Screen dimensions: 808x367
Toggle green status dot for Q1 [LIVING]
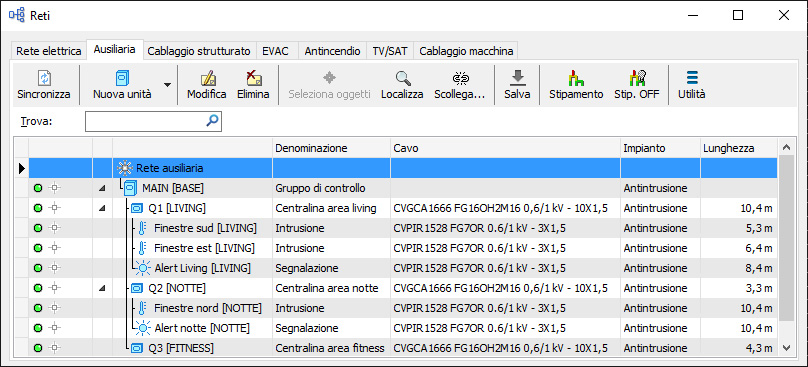38,208
